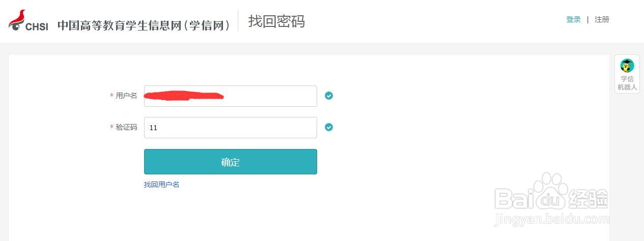Click the 登录 link in the header

pyautogui.click(x=573, y=20)
